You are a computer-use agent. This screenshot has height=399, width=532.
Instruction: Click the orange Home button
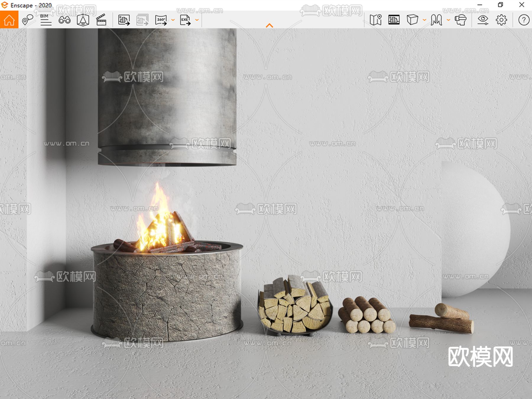(9, 20)
